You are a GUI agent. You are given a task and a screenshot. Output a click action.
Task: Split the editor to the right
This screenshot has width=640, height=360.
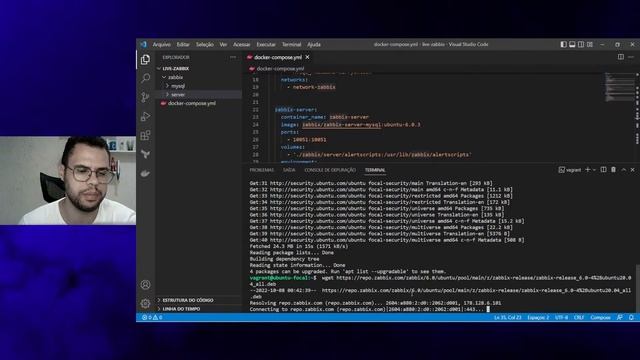(620, 57)
